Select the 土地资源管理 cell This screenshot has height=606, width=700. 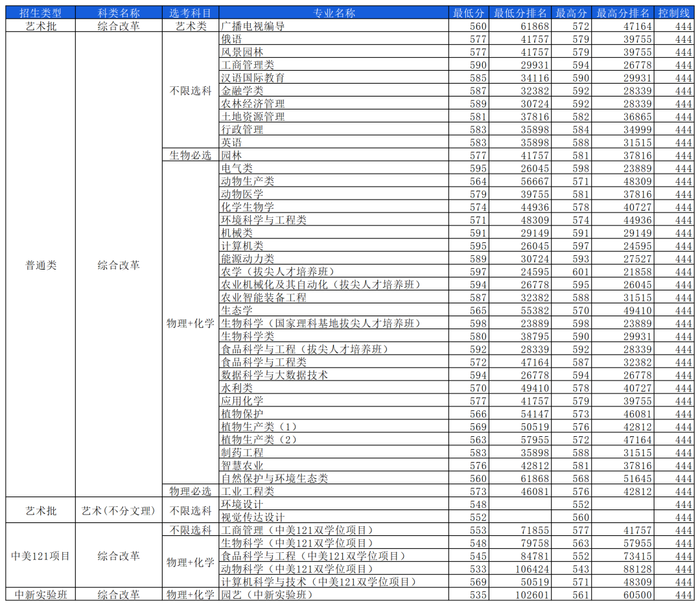334,117
